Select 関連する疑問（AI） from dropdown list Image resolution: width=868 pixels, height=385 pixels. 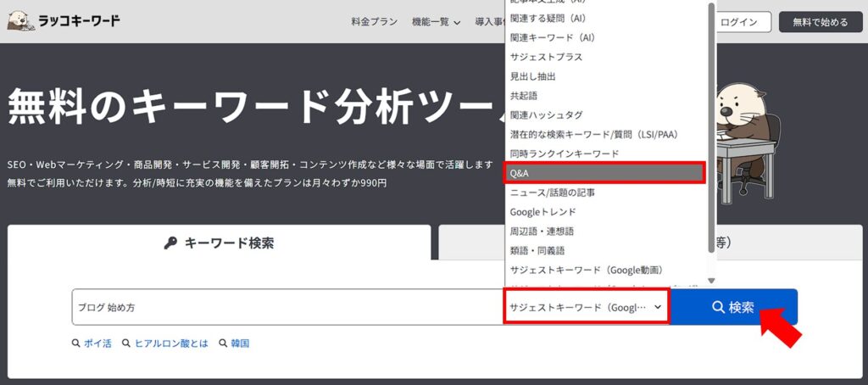605,19
